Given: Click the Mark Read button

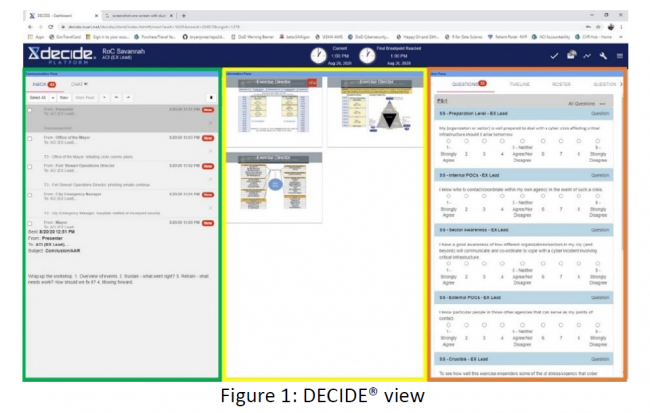Looking at the screenshot, I should (85, 98).
